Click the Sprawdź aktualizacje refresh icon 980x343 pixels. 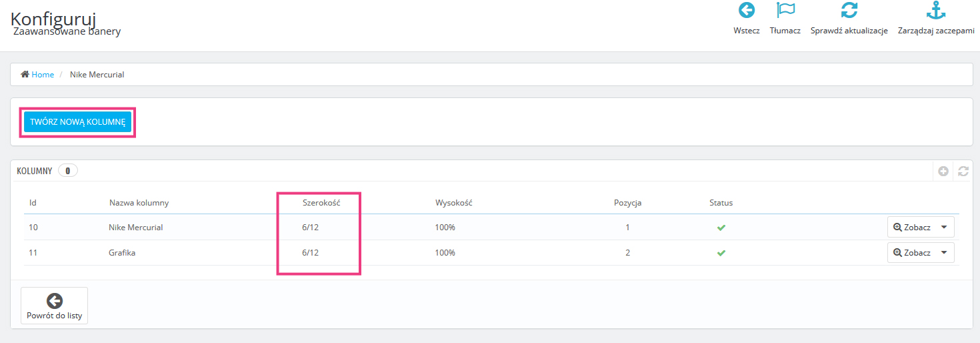tap(849, 11)
